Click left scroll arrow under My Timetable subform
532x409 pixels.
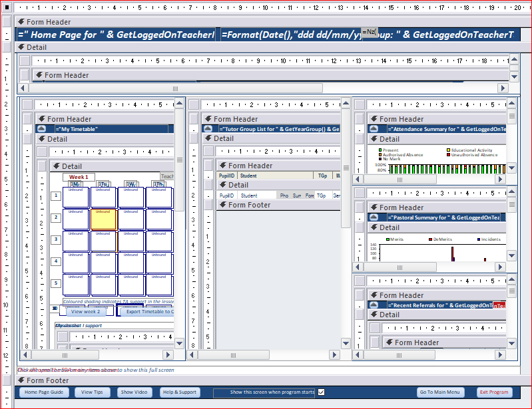tap(25, 354)
